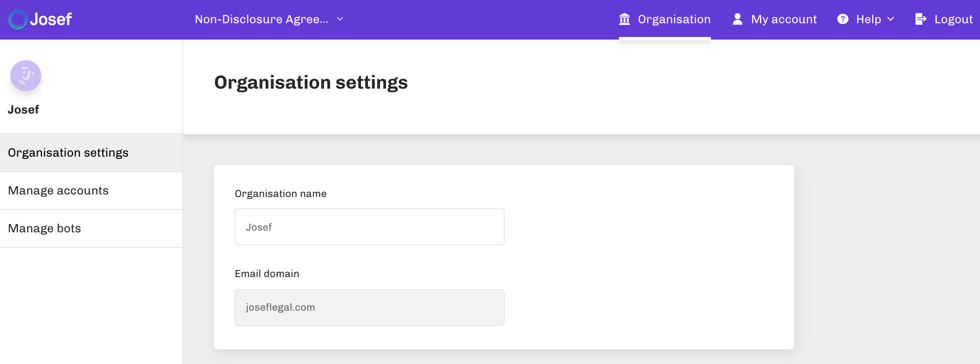This screenshot has height=364, width=980.
Task: Open the Non-Disclosure Agree... bot dropdown
Action: 269,19
